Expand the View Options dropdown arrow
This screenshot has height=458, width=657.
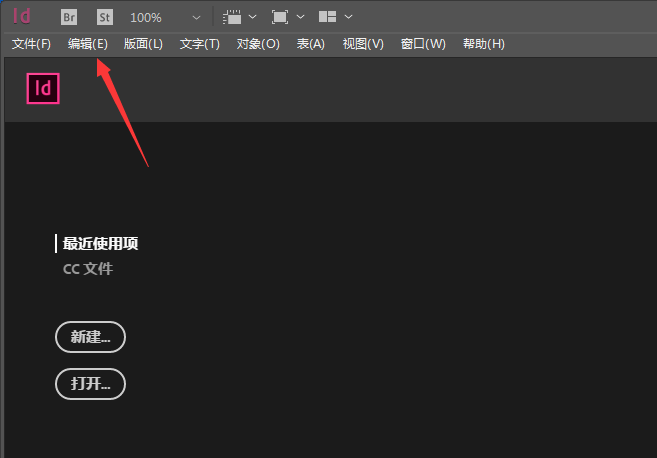tap(252, 17)
